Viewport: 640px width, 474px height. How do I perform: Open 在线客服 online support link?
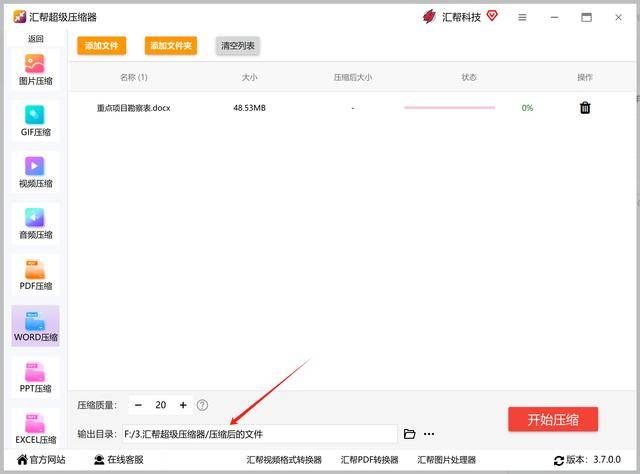(119, 460)
